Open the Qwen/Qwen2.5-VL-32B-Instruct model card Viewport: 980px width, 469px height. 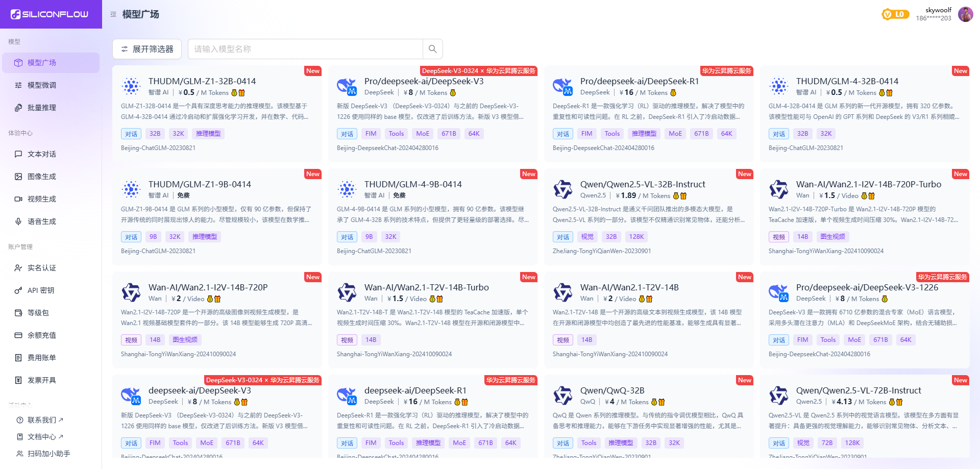(x=642, y=184)
